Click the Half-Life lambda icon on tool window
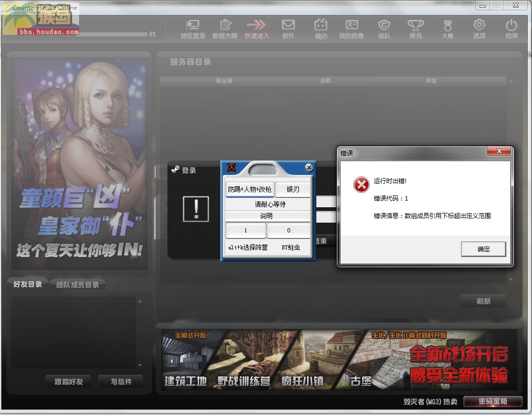Screen dimensions: 532x415 pyautogui.click(x=232, y=168)
